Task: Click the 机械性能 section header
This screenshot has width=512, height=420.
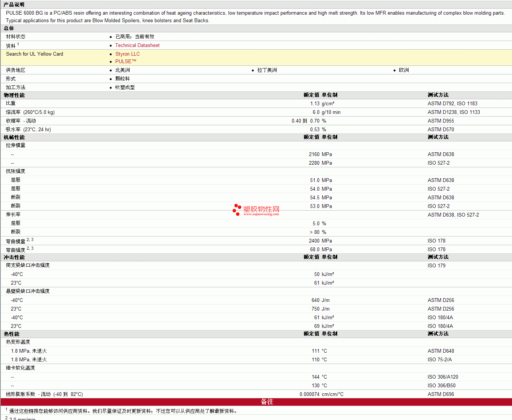Action: pos(14,137)
